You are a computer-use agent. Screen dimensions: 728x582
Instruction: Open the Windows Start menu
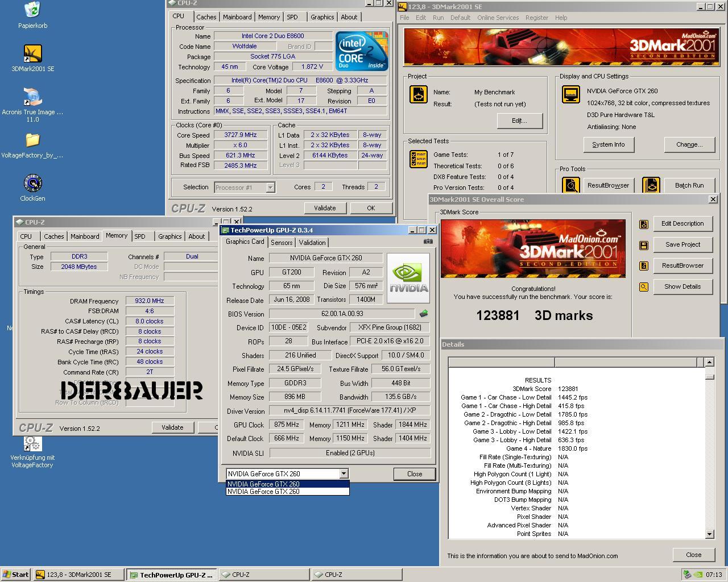click(x=16, y=575)
